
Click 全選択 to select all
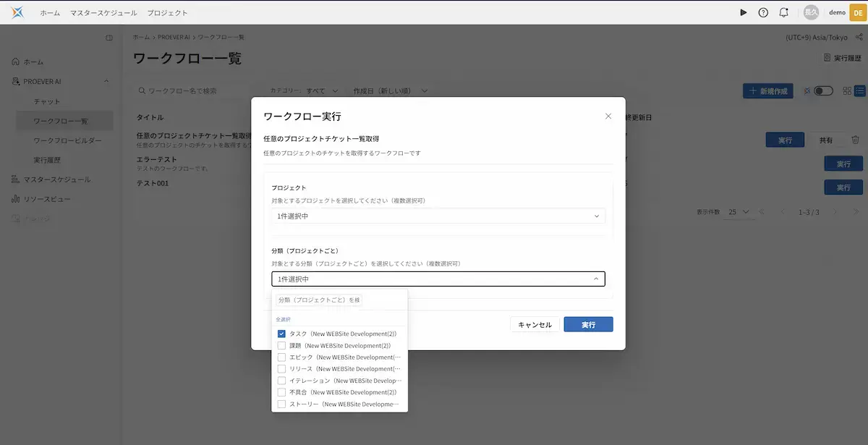tap(283, 319)
